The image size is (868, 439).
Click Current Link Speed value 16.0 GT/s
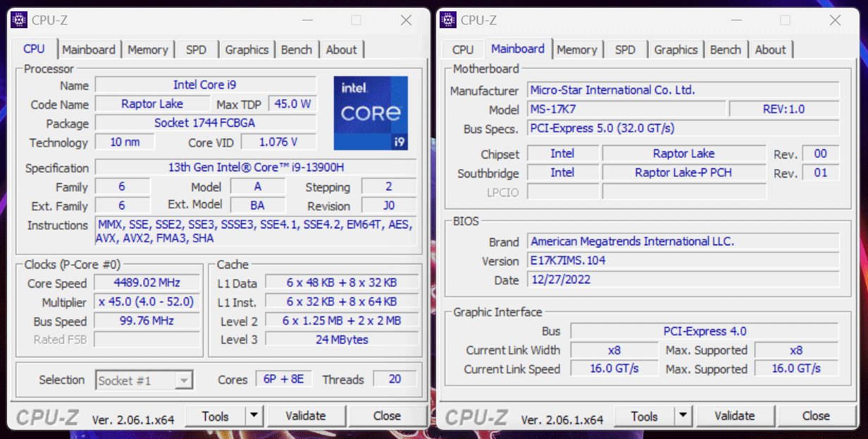614,369
